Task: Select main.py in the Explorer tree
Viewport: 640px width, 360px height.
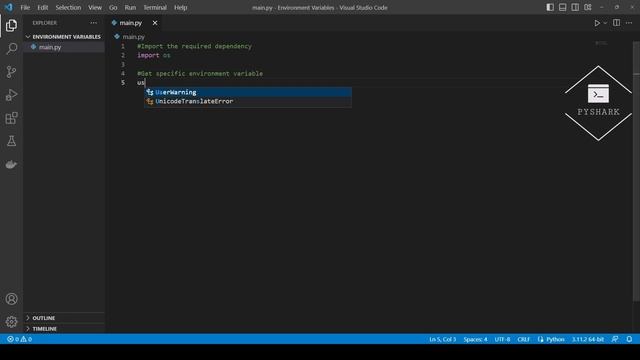Action: pos(64,47)
